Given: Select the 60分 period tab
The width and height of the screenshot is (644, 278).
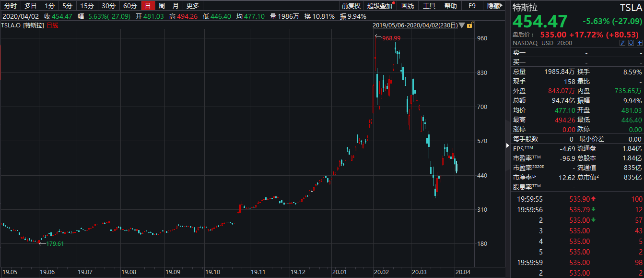Looking at the screenshot, I should pyautogui.click(x=130, y=6).
